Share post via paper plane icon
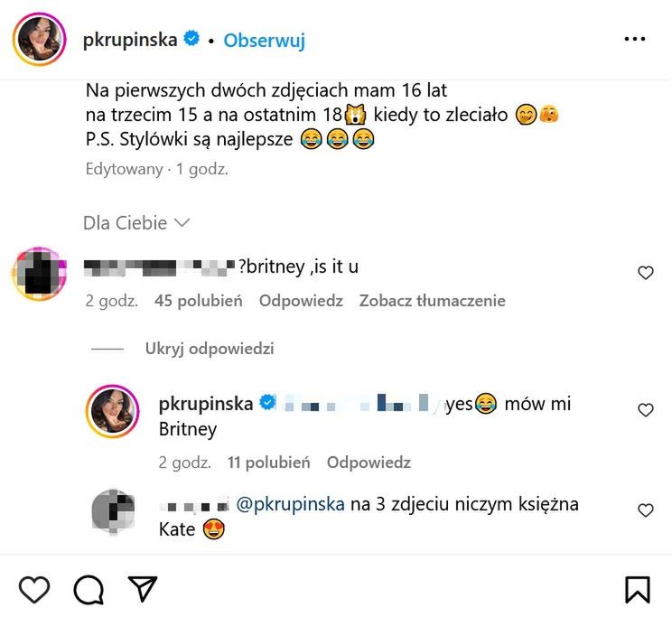Viewport: 672px width, 617px height. click(143, 589)
